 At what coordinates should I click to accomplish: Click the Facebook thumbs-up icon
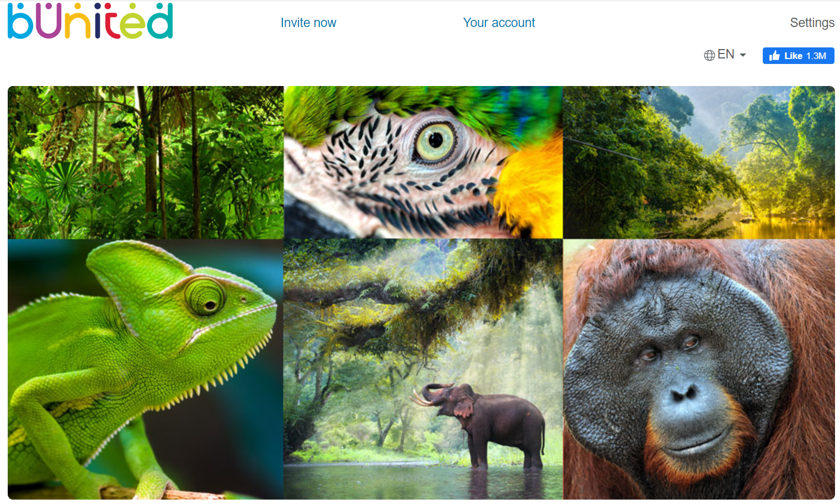[x=774, y=56]
